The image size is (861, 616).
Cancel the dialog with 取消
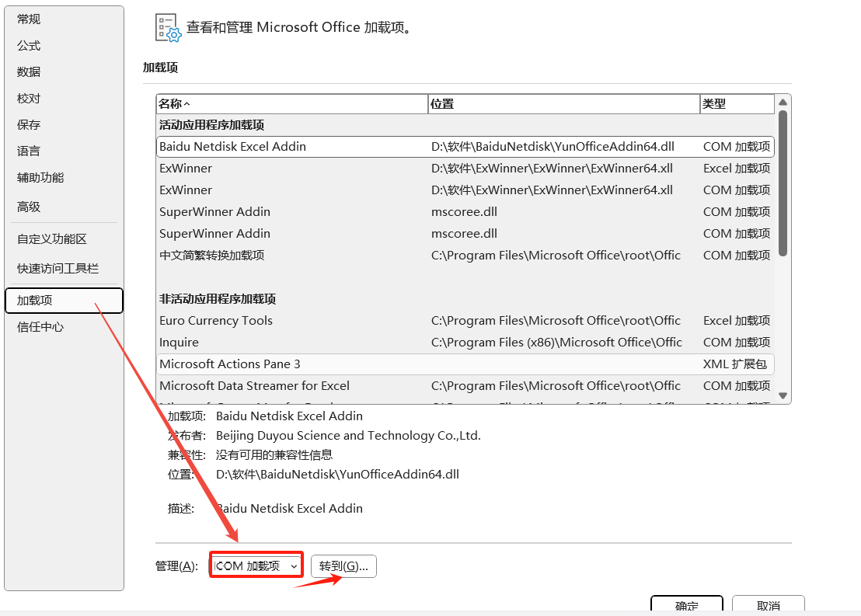(x=769, y=605)
